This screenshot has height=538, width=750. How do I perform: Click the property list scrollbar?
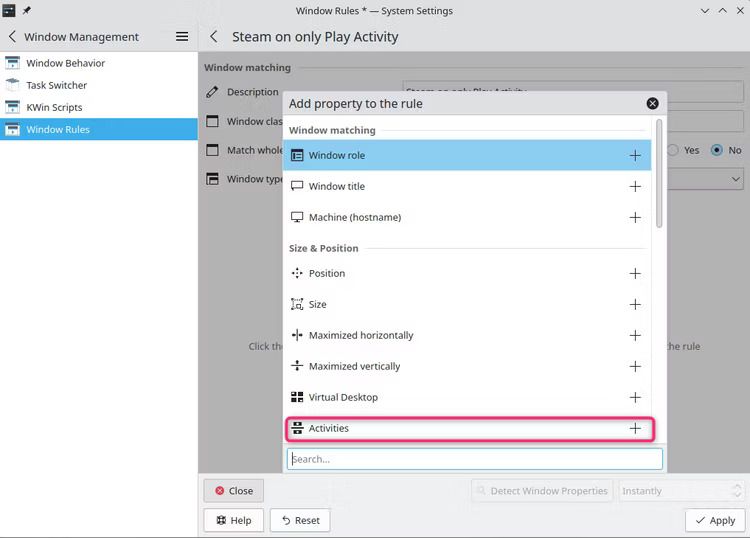coord(659,174)
